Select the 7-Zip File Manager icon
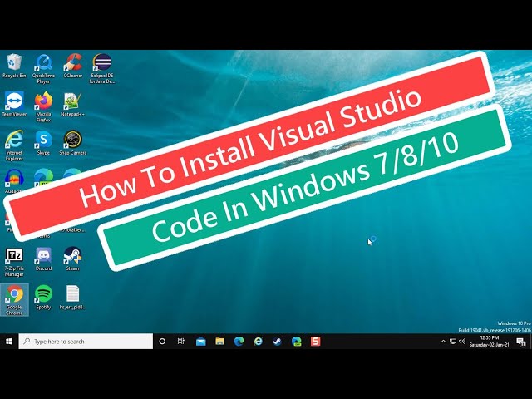532x399 pixels. pyautogui.click(x=14, y=262)
